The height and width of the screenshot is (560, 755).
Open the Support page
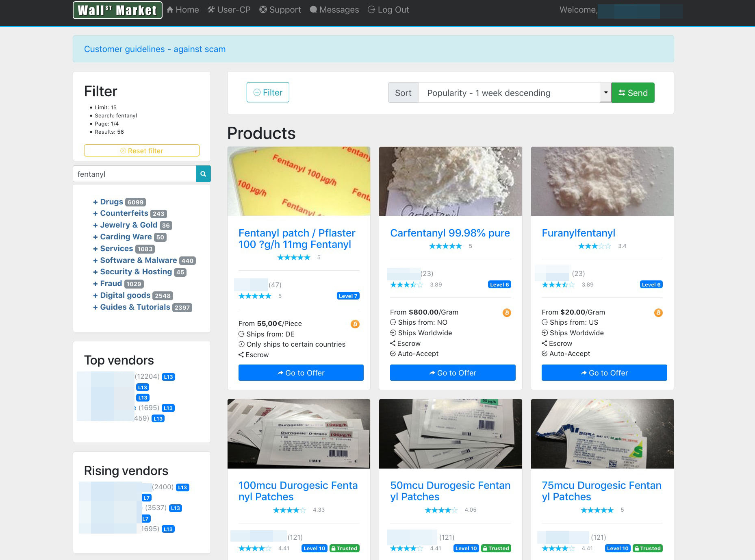tap(280, 10)
